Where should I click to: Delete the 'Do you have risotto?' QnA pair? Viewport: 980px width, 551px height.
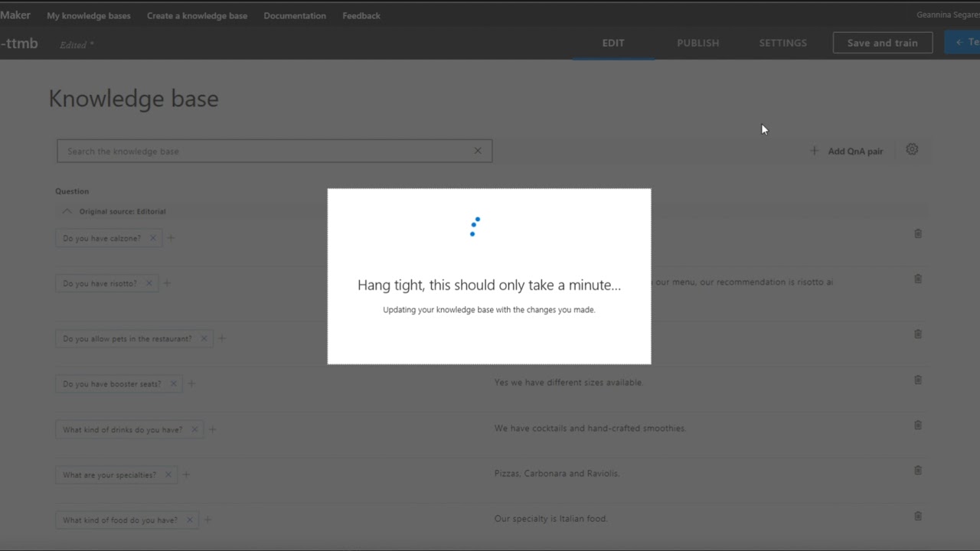coord(918,279)
